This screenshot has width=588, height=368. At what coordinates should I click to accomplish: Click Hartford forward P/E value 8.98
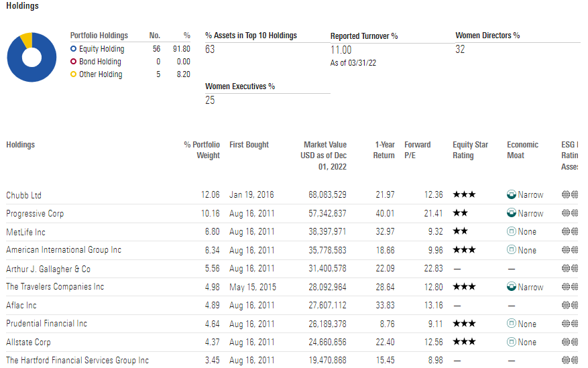435,360
